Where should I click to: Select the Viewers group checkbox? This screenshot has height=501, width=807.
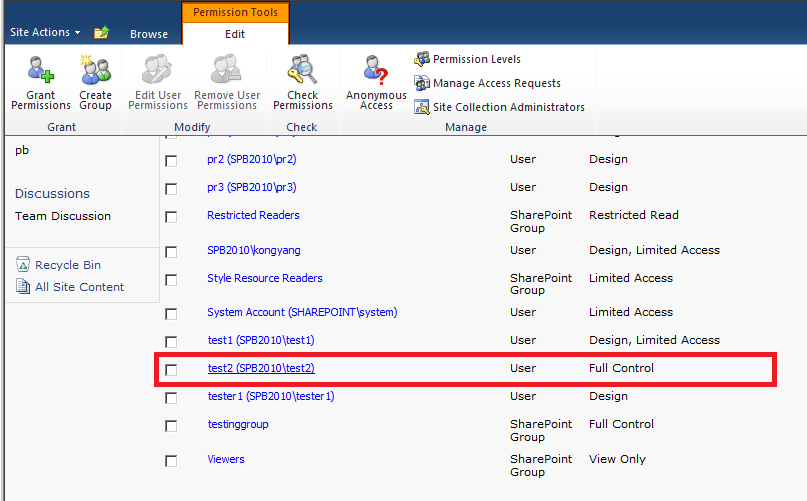171,461
